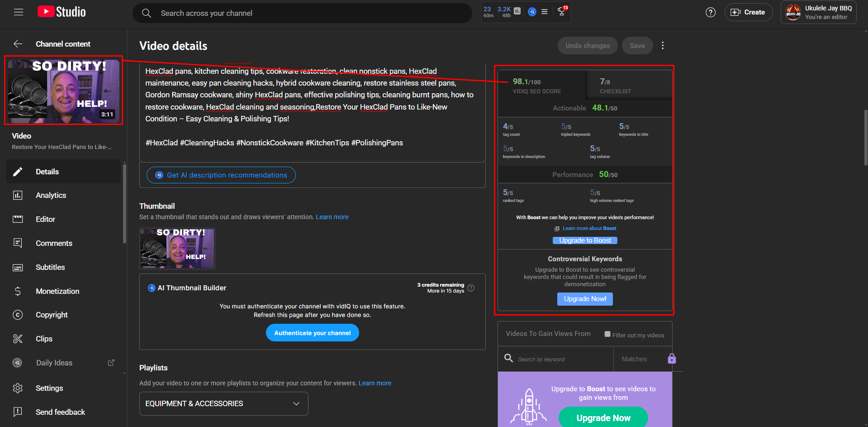Click the Settings gear icon
868x427 pixels.
click(18, 388)
